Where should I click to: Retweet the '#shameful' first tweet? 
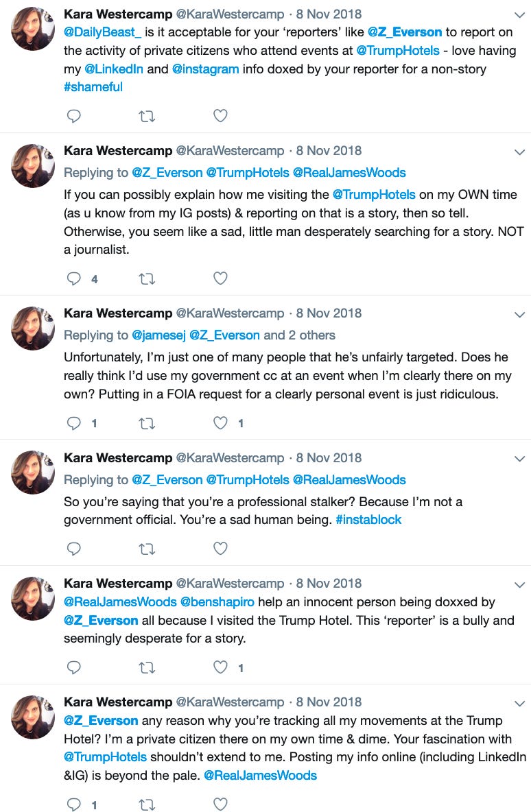tap(147, 116)
